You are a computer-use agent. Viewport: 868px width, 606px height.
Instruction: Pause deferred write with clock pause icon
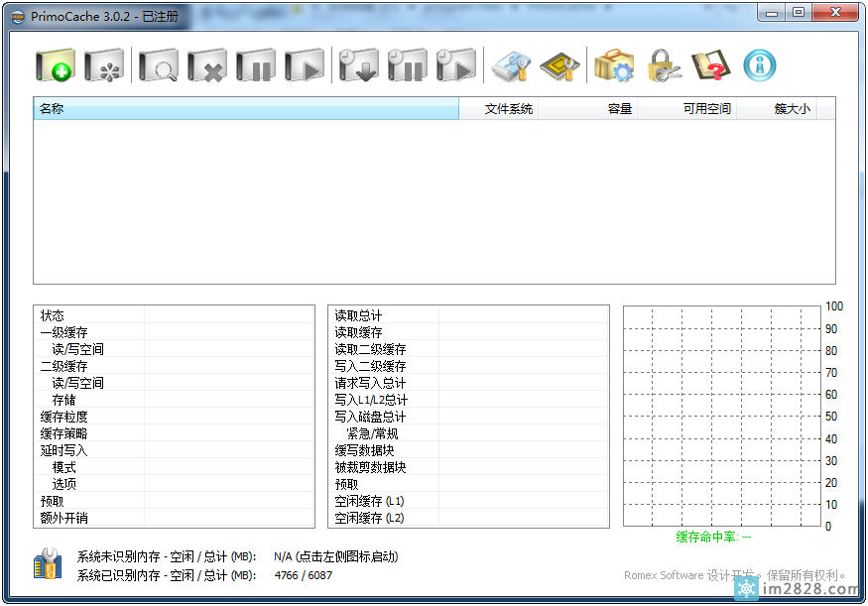pos(407,66)
